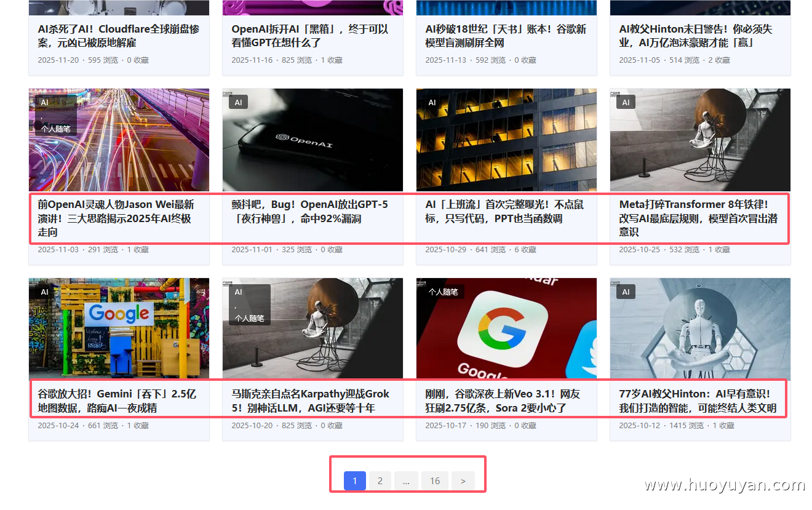Viewport: 812px width, 510px height.
Task: Click the colorful Google sign thumbnail
Action: pyautogui.click(x=119, y=329)
